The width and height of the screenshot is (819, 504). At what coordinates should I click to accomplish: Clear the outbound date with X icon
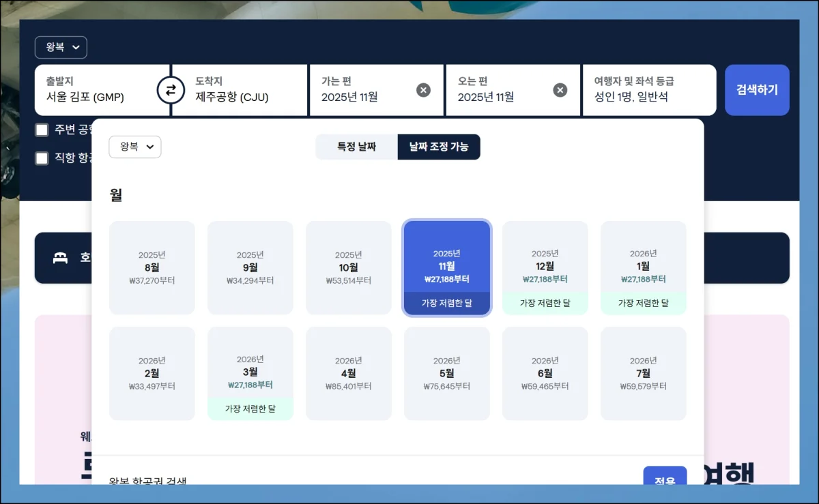[423, 90]
